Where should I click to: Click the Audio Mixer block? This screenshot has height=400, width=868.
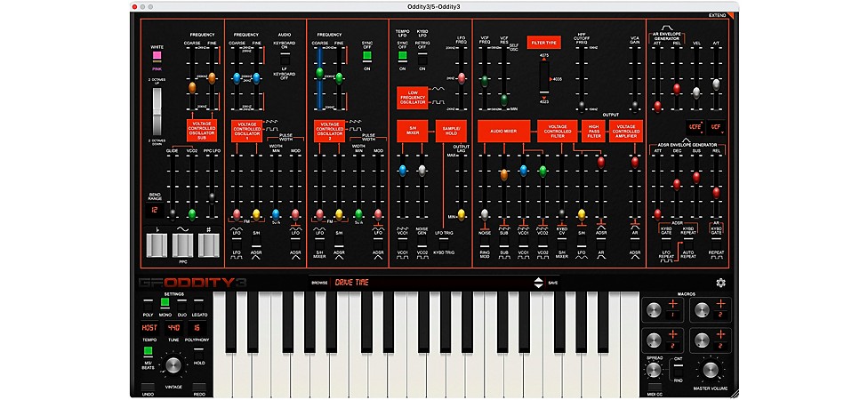pyautogui.click(x=503, y=132)
